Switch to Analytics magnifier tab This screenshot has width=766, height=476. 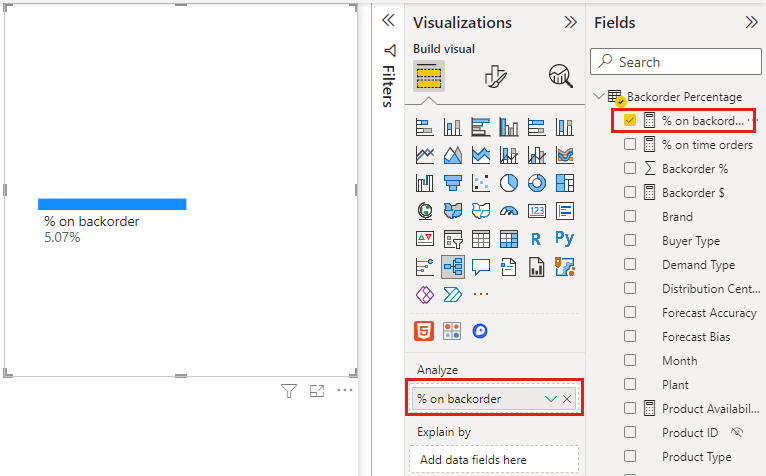(560, 76)
